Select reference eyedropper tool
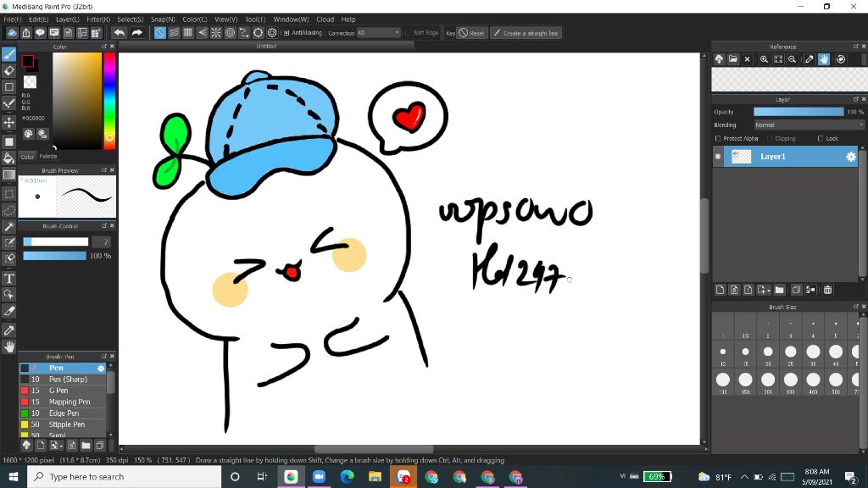 810,59
